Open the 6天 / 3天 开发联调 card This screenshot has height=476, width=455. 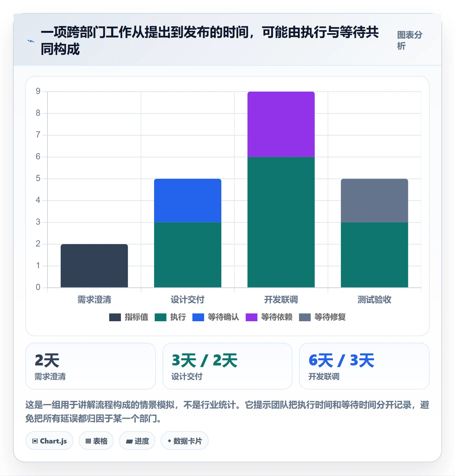(364, 366)
